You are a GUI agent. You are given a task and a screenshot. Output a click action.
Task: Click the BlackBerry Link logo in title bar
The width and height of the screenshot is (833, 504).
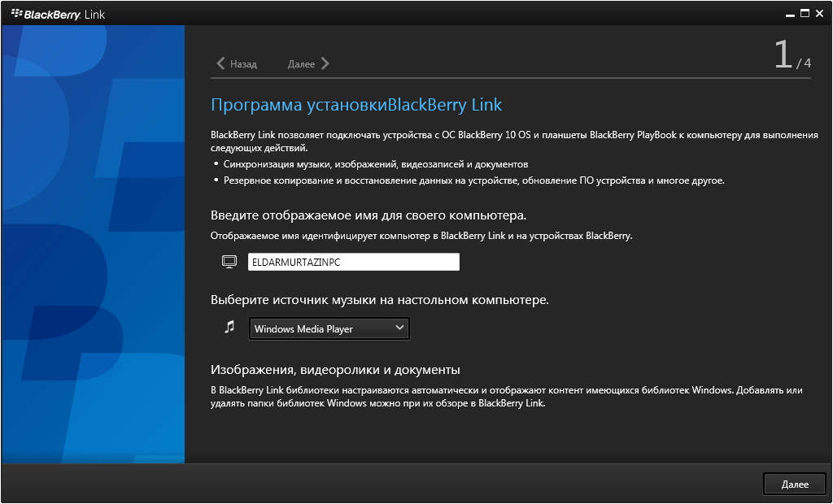[x=59, y=15]
